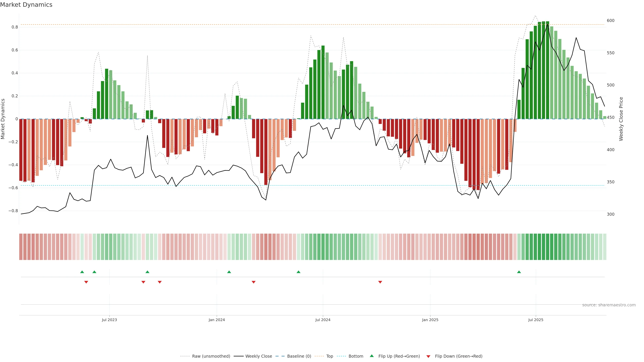
Task: Click the first green flip-up triangle marker
Action: pos(82,272)
